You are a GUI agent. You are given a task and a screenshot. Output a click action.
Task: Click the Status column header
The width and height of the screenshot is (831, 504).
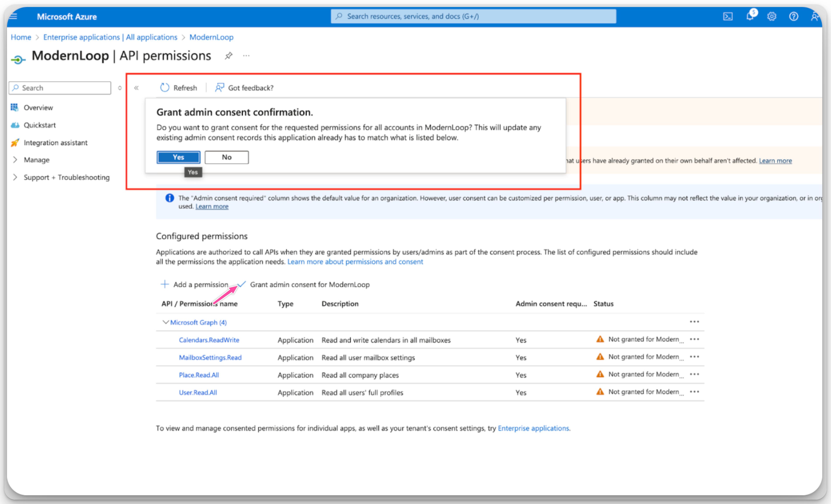pyautogui.click(x=603, y=304)
